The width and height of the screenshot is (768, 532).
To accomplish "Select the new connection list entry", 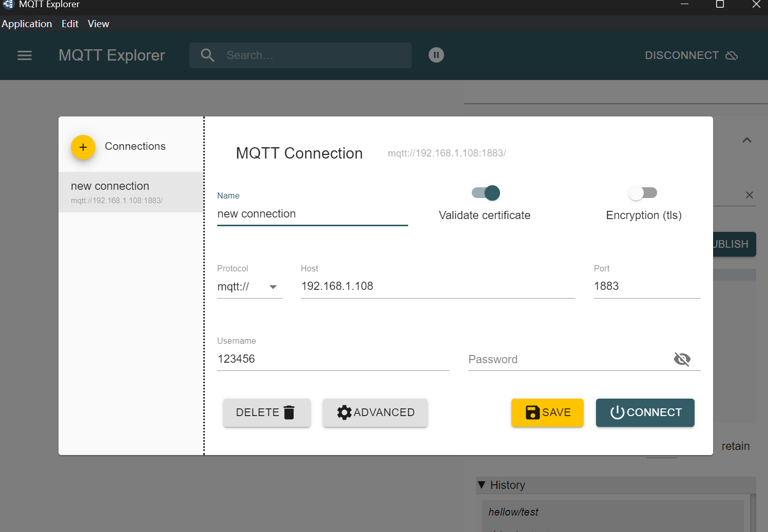I will (x=131, y=192).
